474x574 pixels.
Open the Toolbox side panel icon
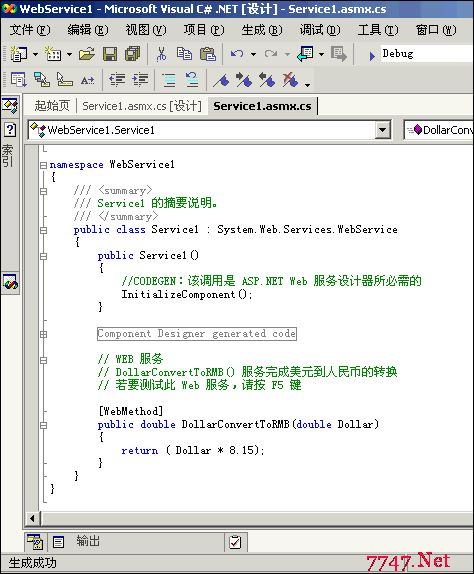[10, 106]
